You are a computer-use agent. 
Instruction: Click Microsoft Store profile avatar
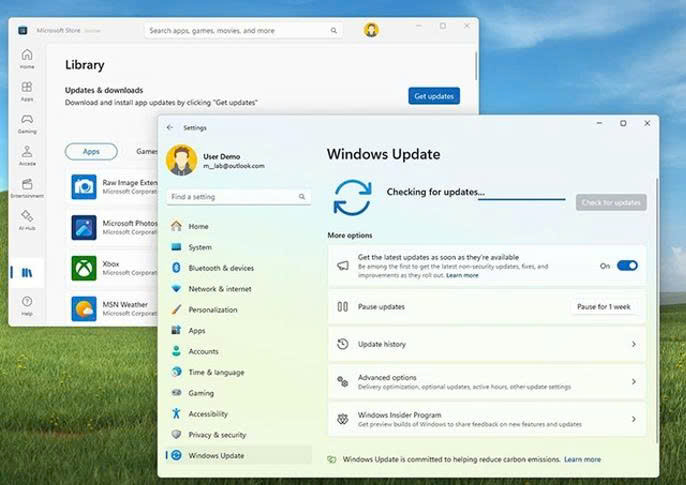(371, 30)
